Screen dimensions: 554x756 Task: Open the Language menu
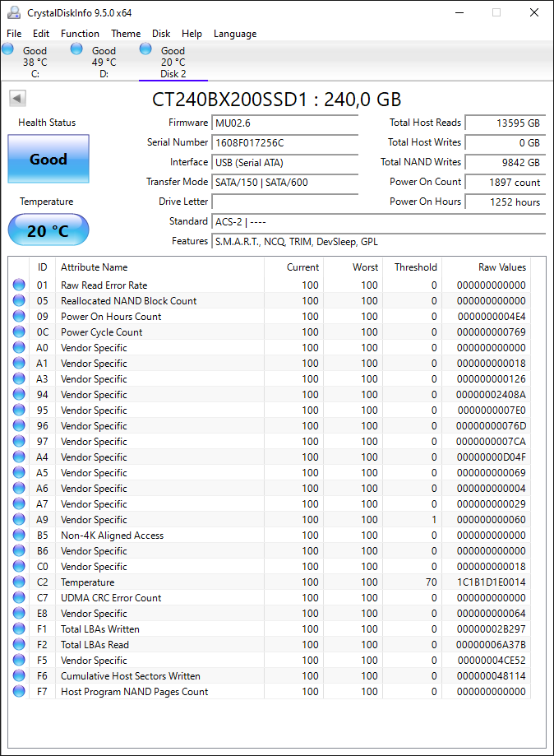click(235, 34)
